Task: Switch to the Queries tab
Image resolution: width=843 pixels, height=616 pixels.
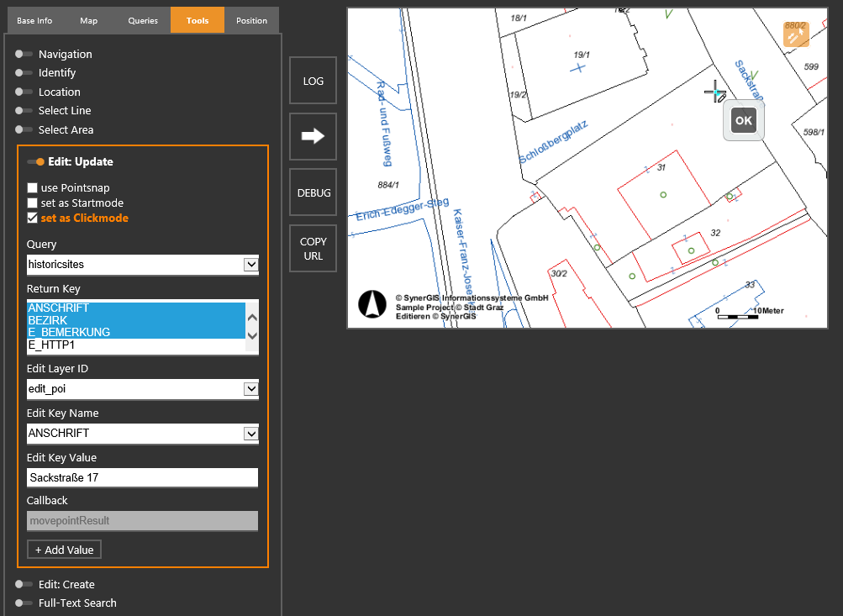Action: (x=142, y=19)
